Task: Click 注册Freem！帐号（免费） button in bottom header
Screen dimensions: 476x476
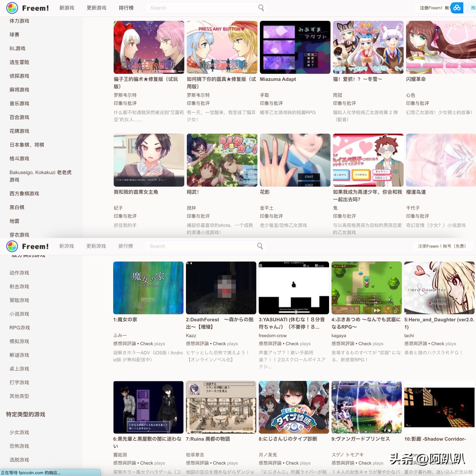Action: (443, 246)
